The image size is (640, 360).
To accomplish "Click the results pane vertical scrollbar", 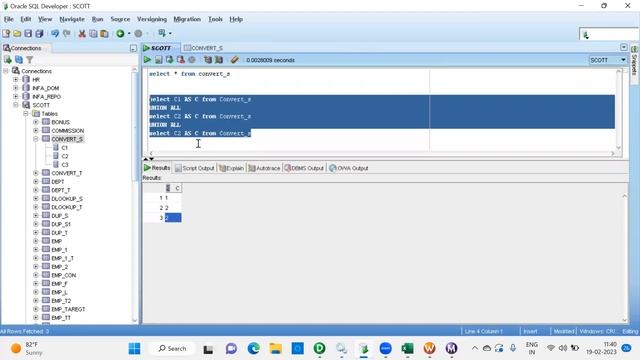I will click(x=624, y=258).
